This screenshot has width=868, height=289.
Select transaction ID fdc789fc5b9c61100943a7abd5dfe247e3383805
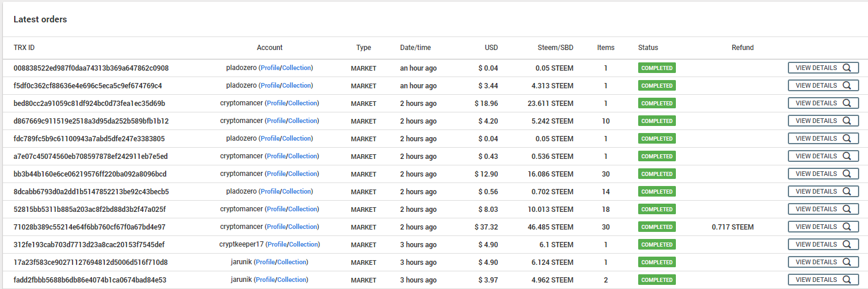[x=89, y=138]
